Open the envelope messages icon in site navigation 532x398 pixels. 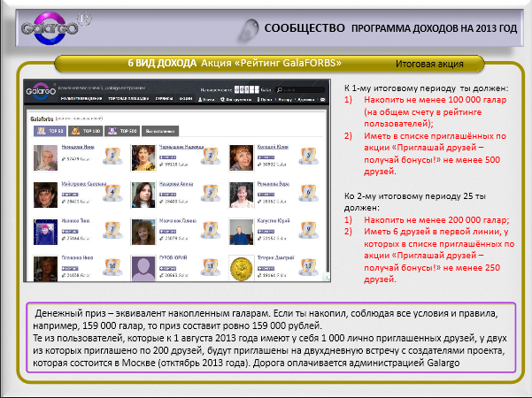click(323, 99)
